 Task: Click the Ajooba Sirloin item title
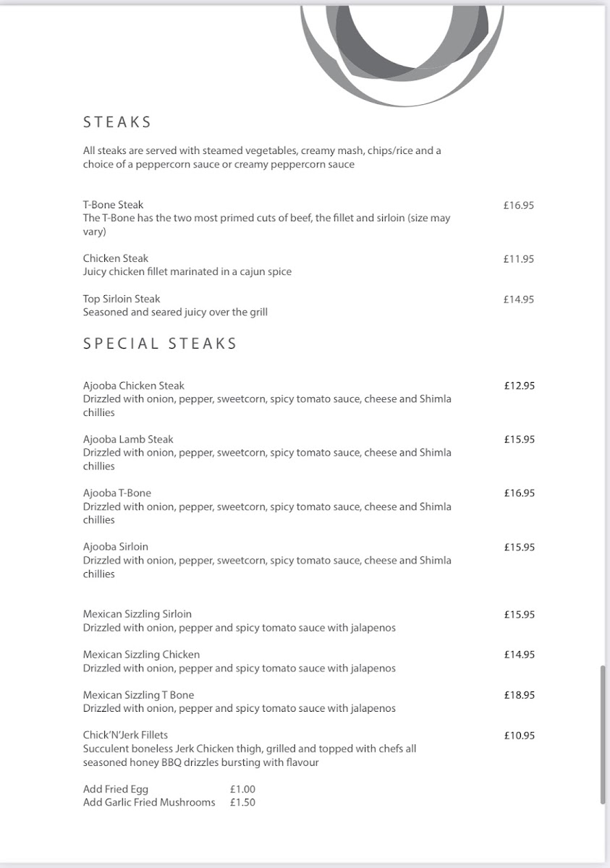115,546
